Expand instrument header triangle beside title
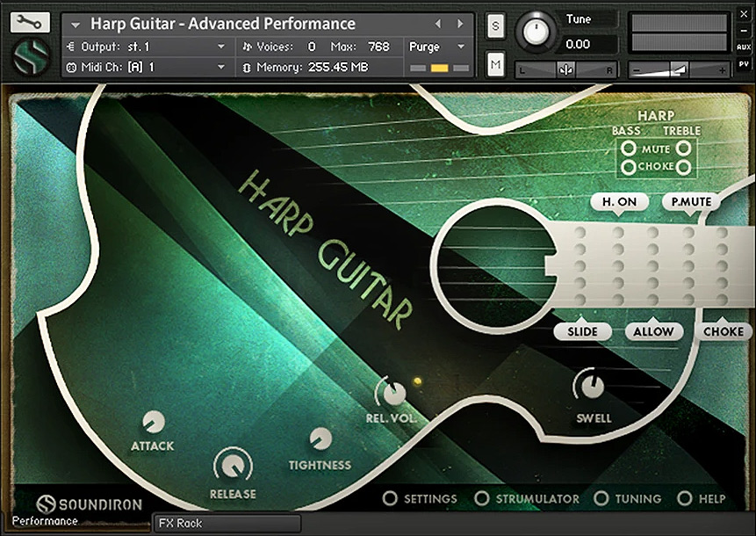756x536 pixels. click(75, 24)
